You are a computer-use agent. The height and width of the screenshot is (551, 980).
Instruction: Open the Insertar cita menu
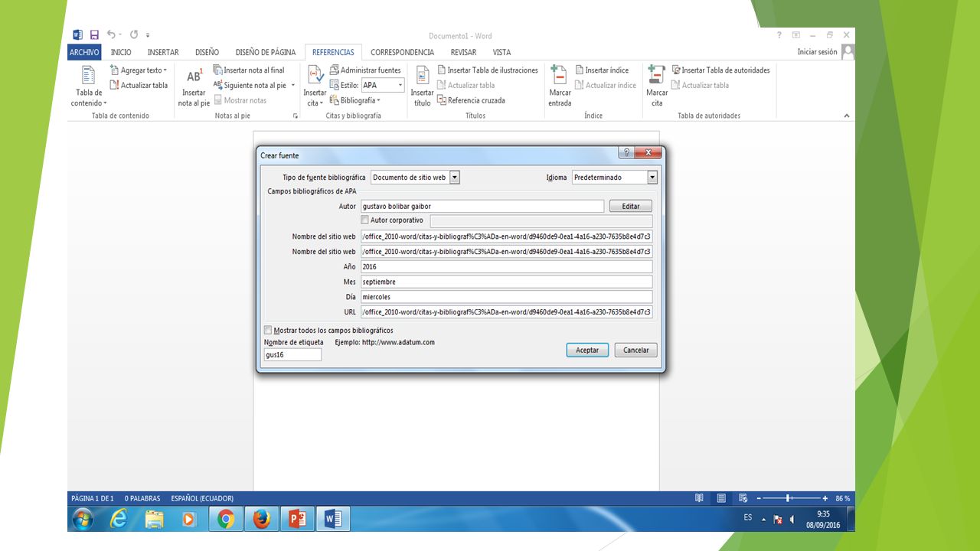click(x=315, y=86)
